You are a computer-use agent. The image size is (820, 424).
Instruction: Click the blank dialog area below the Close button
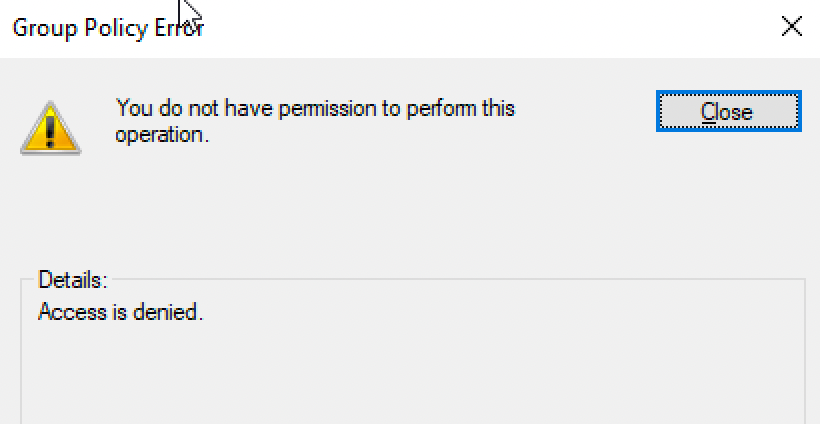pos(728,199)
